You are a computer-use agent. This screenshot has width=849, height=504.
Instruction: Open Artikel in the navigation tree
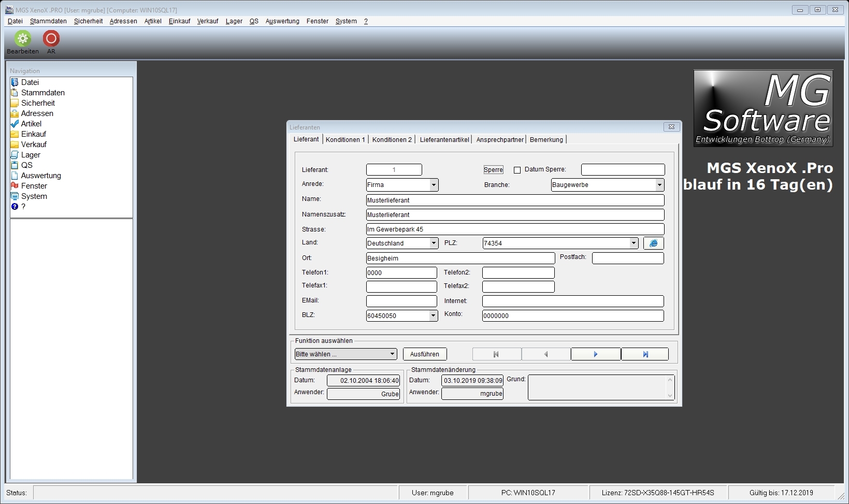point(31,124)
